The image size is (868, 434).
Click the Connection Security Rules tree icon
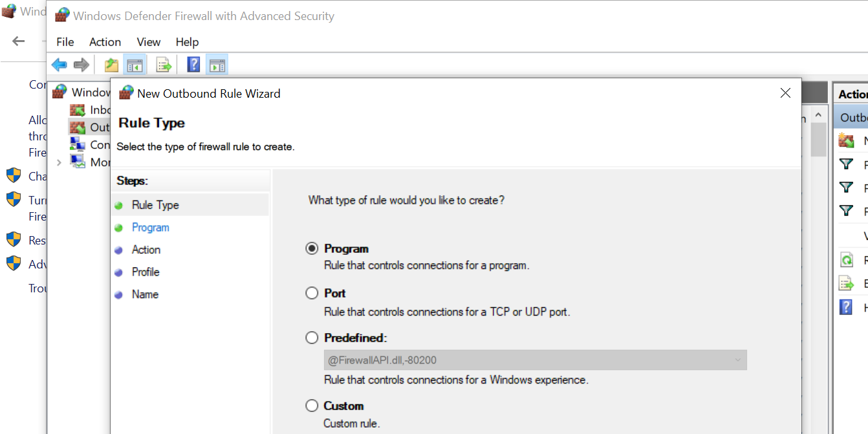tap(78, 144)
